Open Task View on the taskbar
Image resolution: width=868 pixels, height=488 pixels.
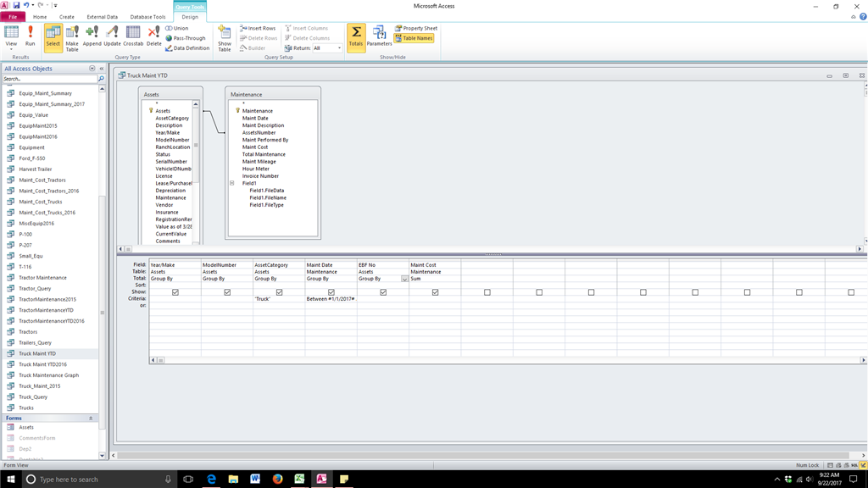click(188, 480)
